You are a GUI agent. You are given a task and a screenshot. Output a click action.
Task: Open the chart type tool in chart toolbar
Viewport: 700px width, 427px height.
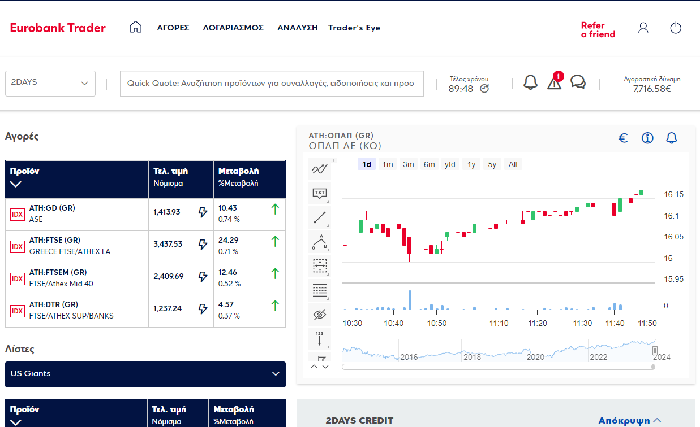point(320,169)
